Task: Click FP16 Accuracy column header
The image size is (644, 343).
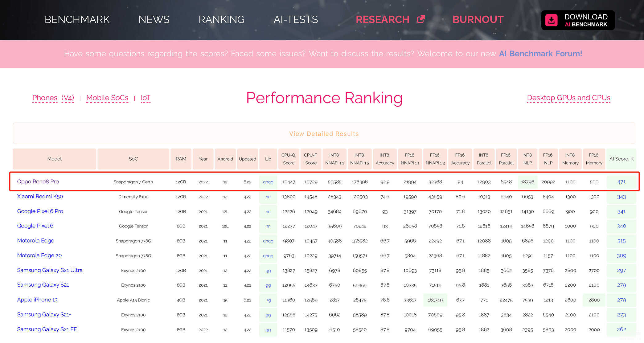Action: click(460, 159)
